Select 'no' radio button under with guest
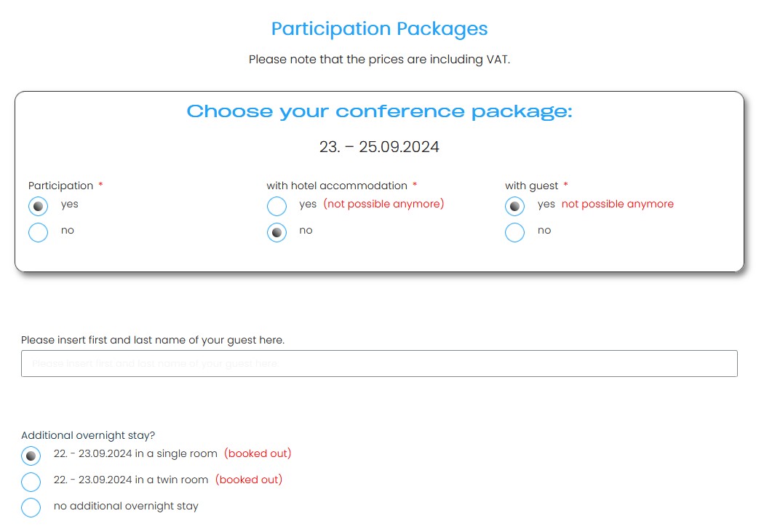The height and width of the screenshot is (532, 764). pyautogui.click(x=514, y=233)
